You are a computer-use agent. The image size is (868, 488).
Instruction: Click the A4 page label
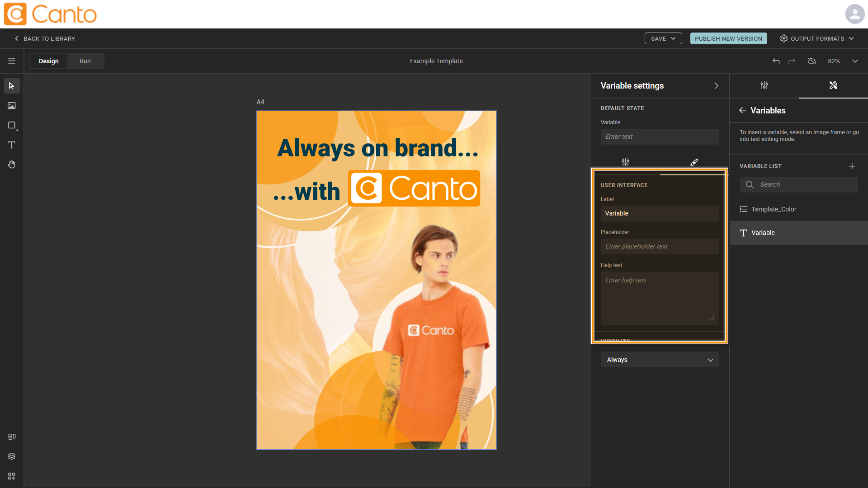(x=260, y=102)
